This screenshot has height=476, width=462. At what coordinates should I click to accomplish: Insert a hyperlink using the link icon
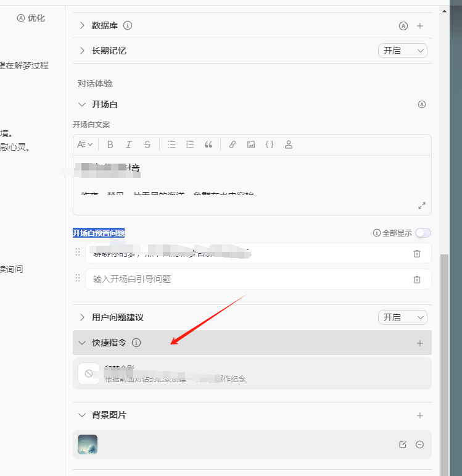(233, 144)
